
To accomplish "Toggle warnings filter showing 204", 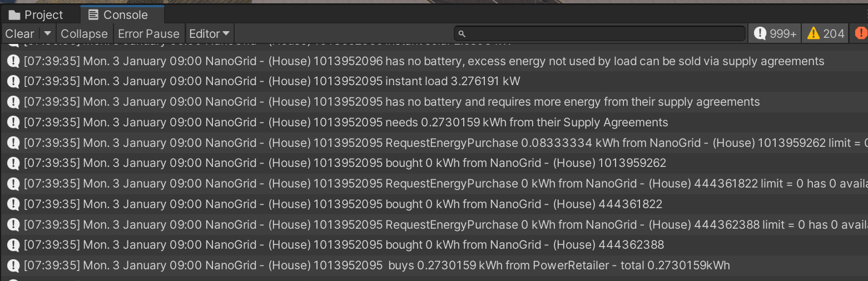I will (826, 34).
